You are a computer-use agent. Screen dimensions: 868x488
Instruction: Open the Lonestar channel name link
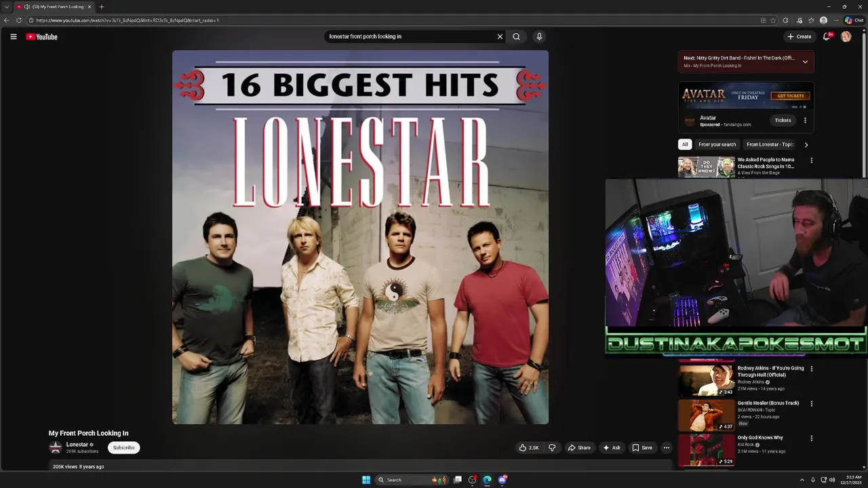pos(77,445)
